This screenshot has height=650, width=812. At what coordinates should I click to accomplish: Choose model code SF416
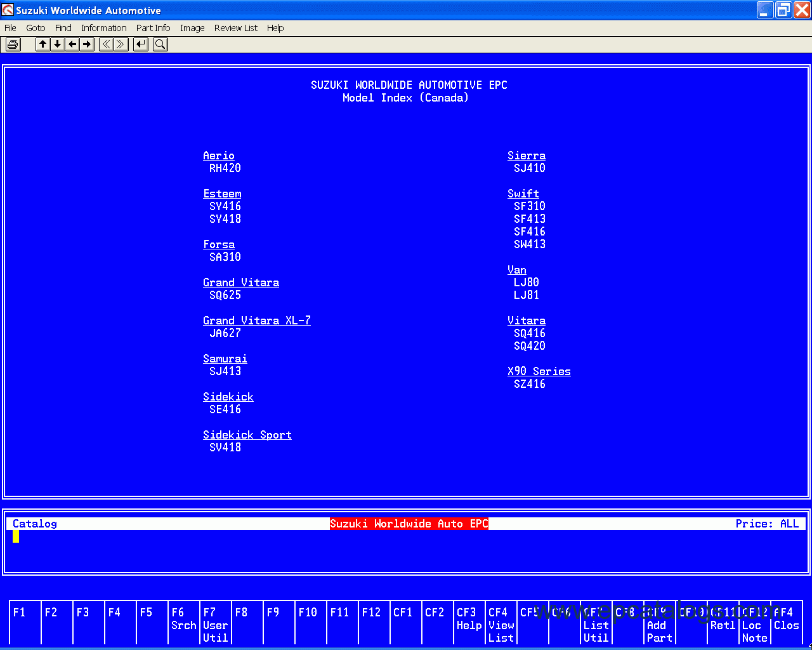pyautogui.click(x=530, y=232)
